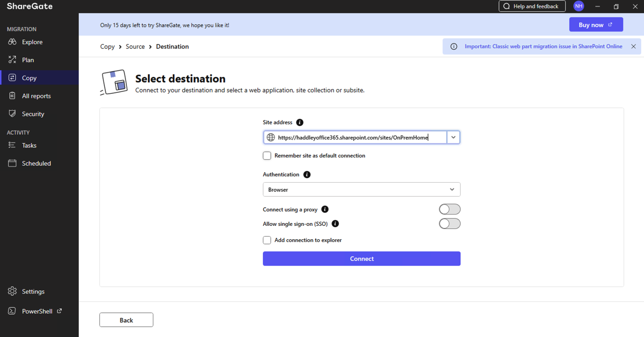This screenshot has width=644, height=337.
Task: Click the Authentication info icon
Action: coord(307,175)
